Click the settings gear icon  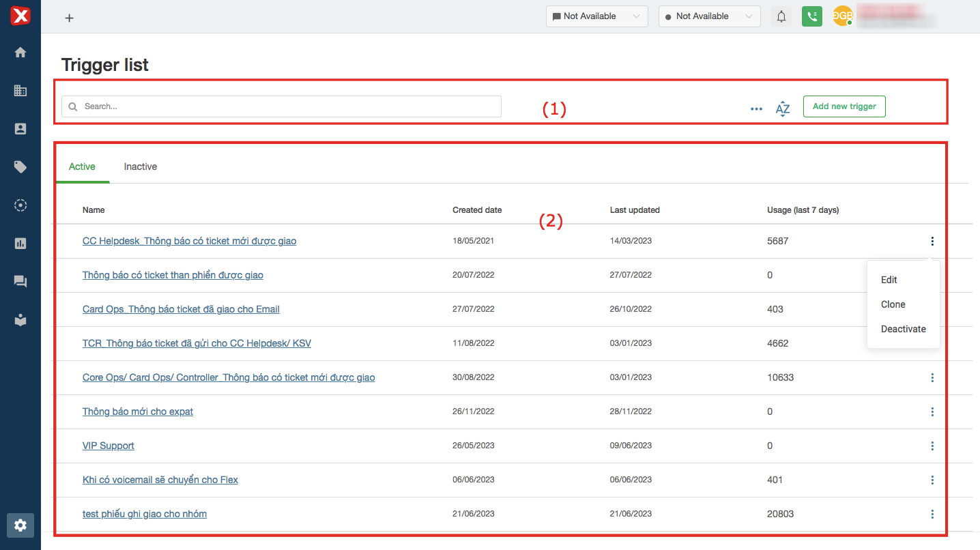click(x=20, y=525)
